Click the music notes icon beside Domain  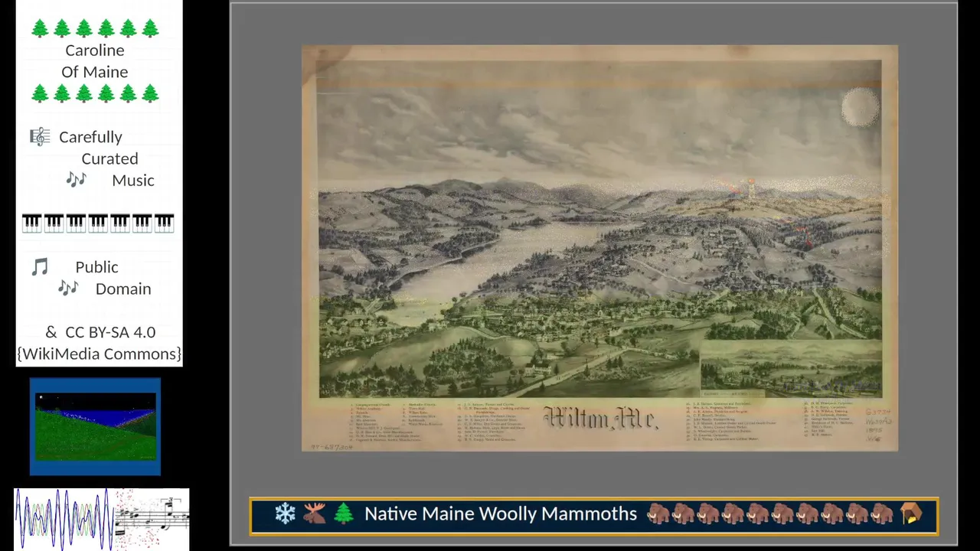[68, 289]
